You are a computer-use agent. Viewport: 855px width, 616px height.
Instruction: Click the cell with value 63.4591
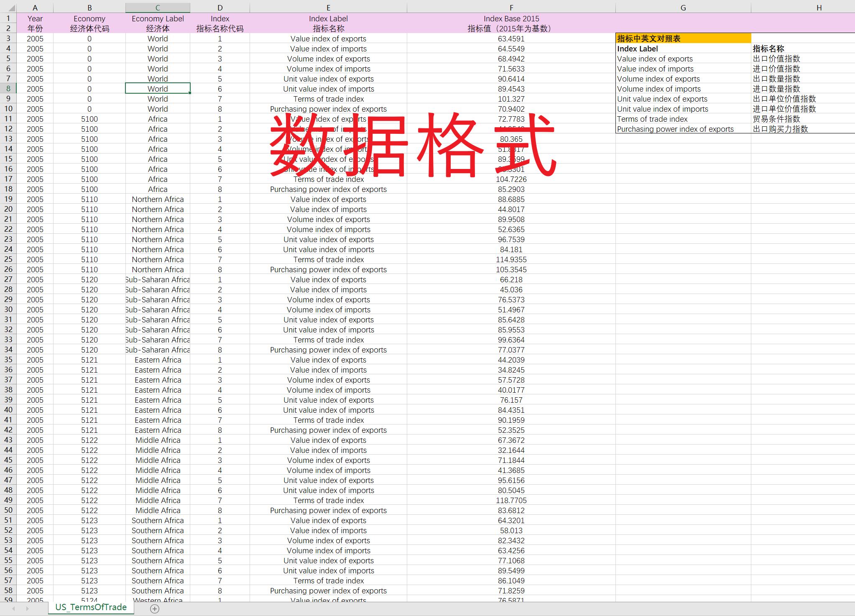pyautogui.click(x=511, y=38)
